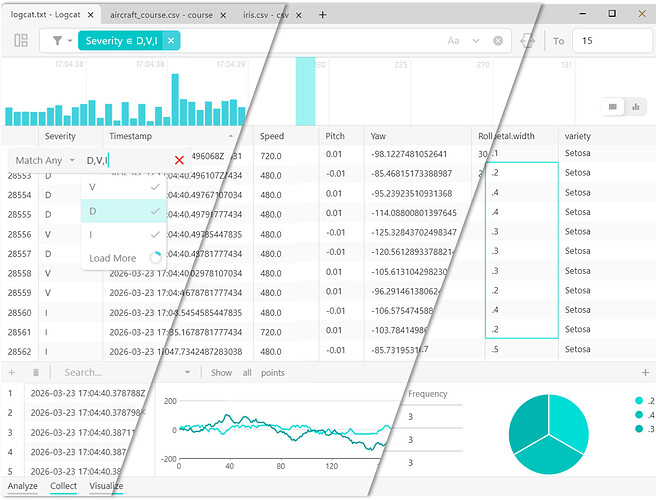Click Load More in the severity list
This screenshot has height=500, width=656.
113,258
